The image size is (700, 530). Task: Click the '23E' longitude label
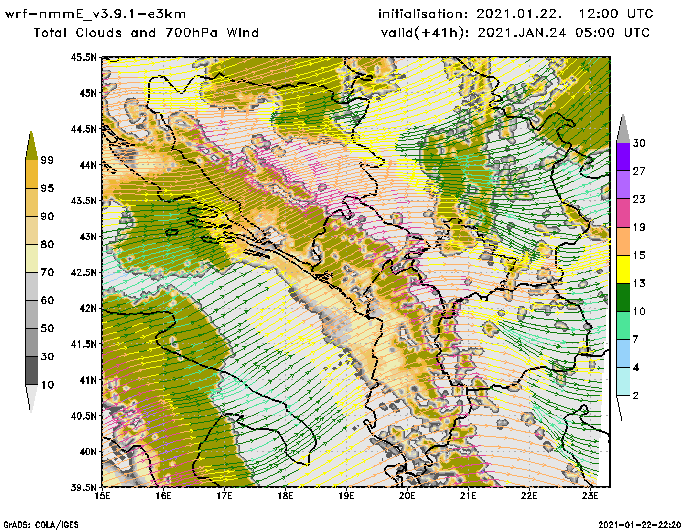[x=590, y=496]
